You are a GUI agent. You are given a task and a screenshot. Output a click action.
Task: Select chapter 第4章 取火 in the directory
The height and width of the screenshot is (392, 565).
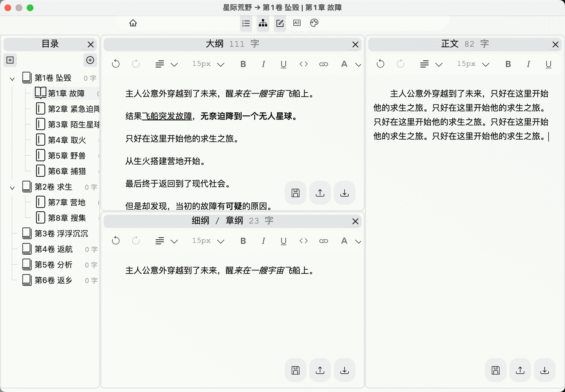click(x=67, y=140)
